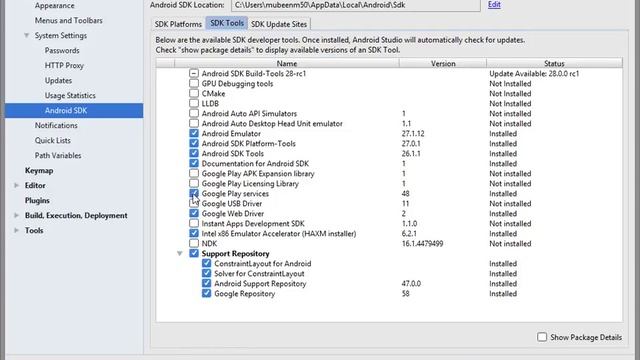Select Android SDK in sidebar

(74, 111)
